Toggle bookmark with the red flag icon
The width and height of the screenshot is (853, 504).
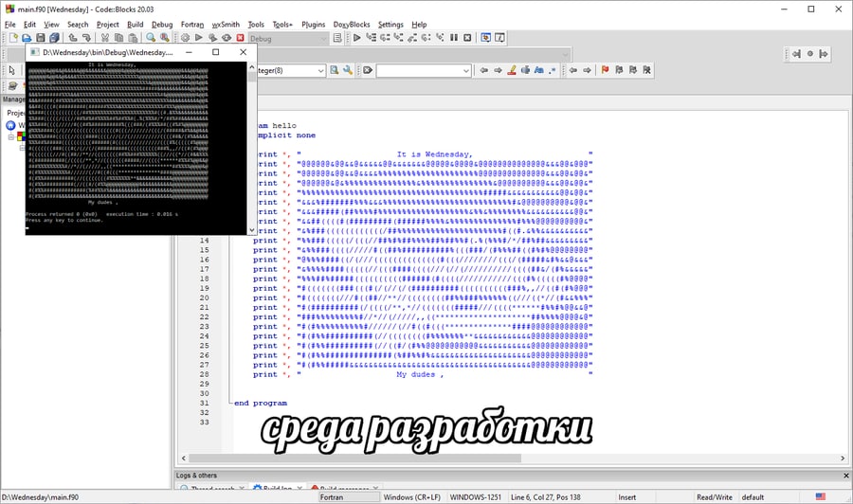click(605, 70)
